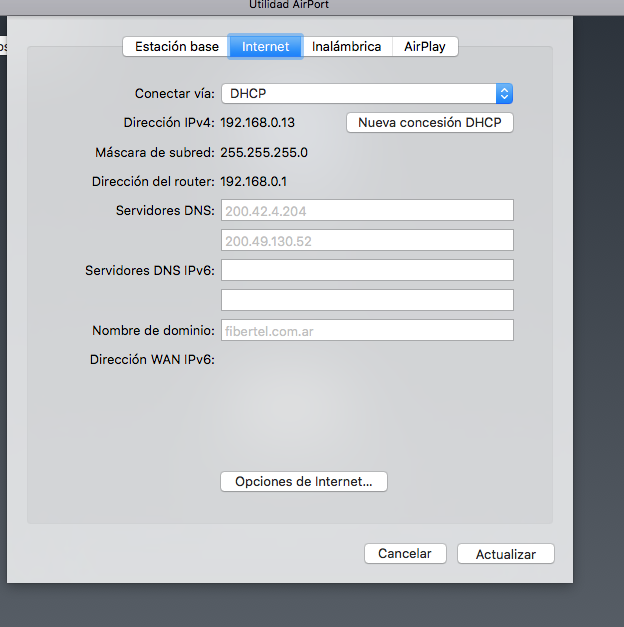
Task: Click the first DNS server field 200.42.4.204
Action: [367, 210]
